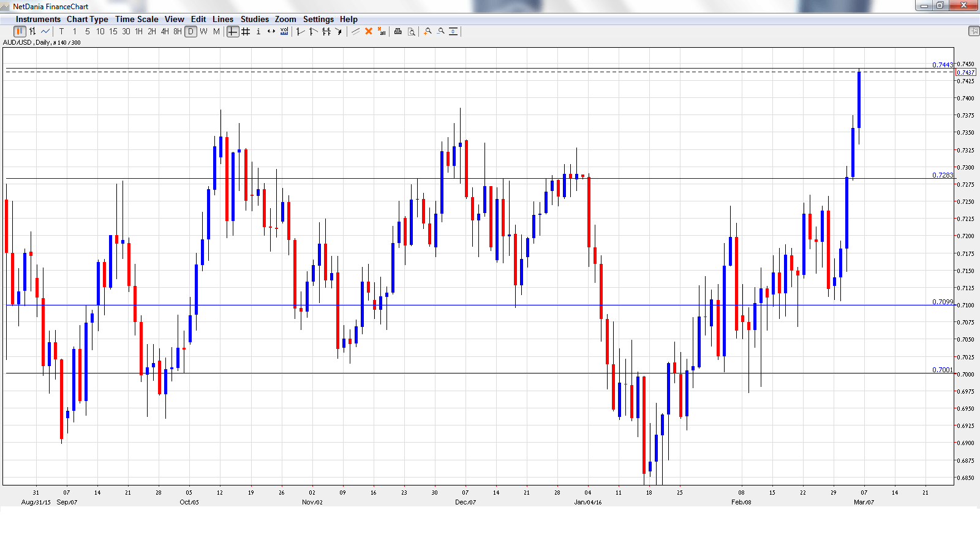This screenshot has width=980, height=551.
Task: Switch to the W weekly time scale
Action: 203,31
